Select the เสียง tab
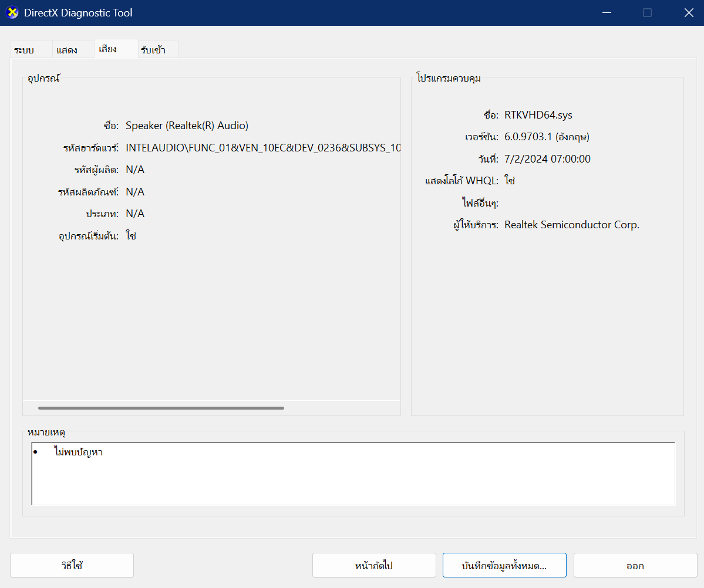The image size is (704, 588). 108,49
